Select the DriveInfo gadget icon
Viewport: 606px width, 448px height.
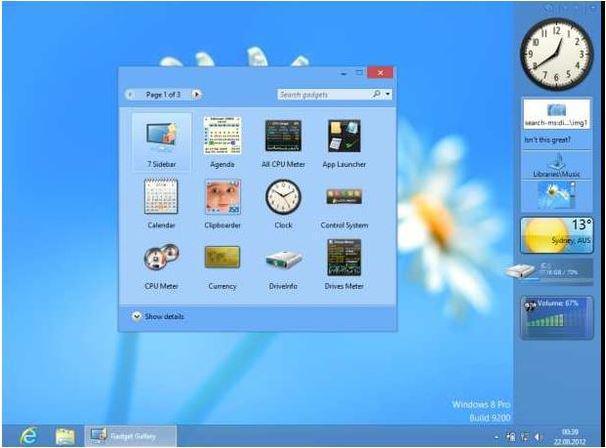pyautogui.click(x=283, y=259)
